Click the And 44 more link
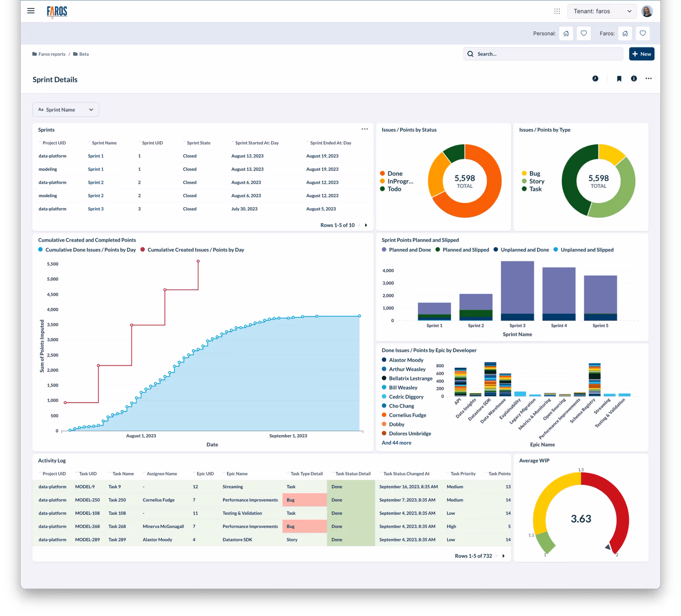This screenshot has height=616, width=681. click(396, 443)
